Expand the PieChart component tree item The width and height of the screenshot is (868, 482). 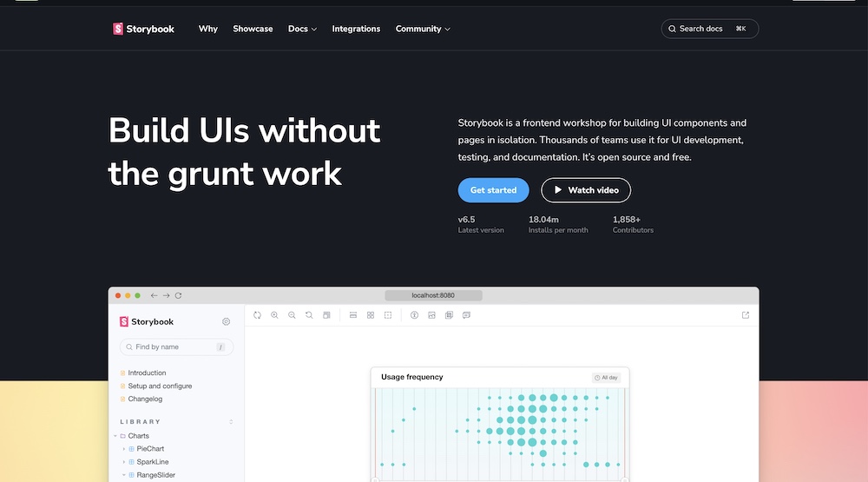pos(124,449)
